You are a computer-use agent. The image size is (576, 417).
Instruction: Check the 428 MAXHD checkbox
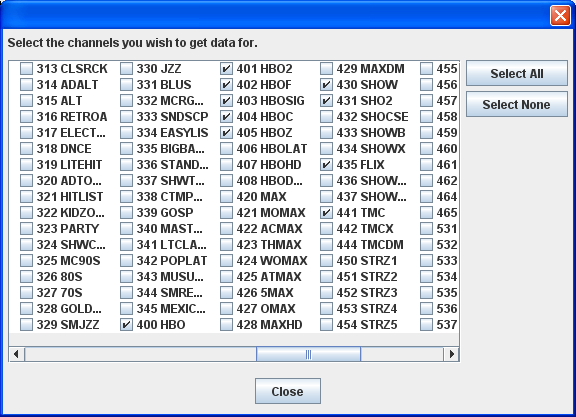pos(226,325)
